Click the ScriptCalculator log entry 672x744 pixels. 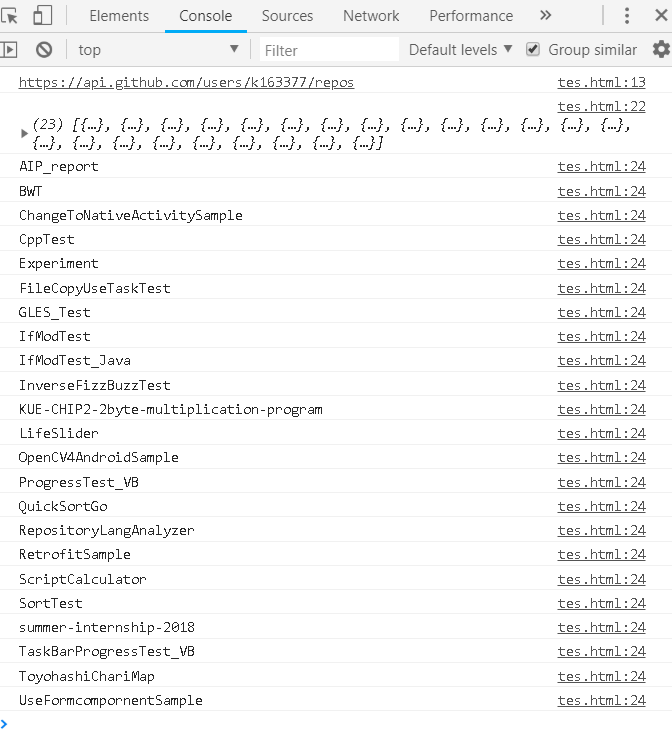pyautogui.click(x=83, y=579)
